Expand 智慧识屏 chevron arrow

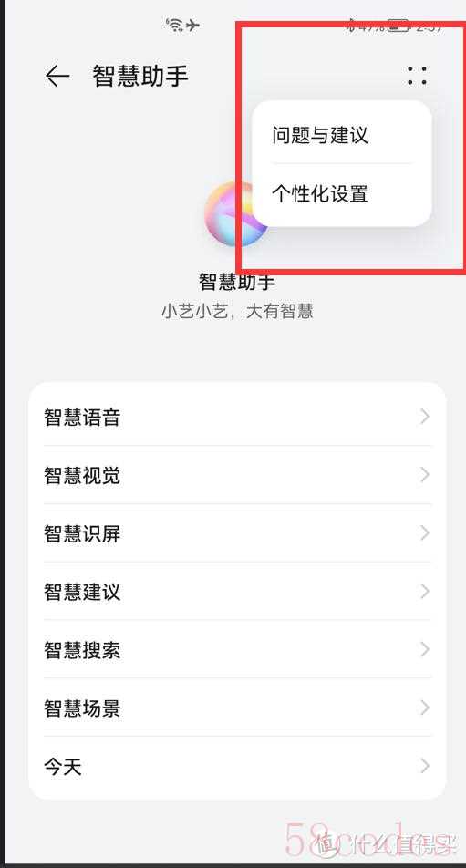tap(424, 533)
